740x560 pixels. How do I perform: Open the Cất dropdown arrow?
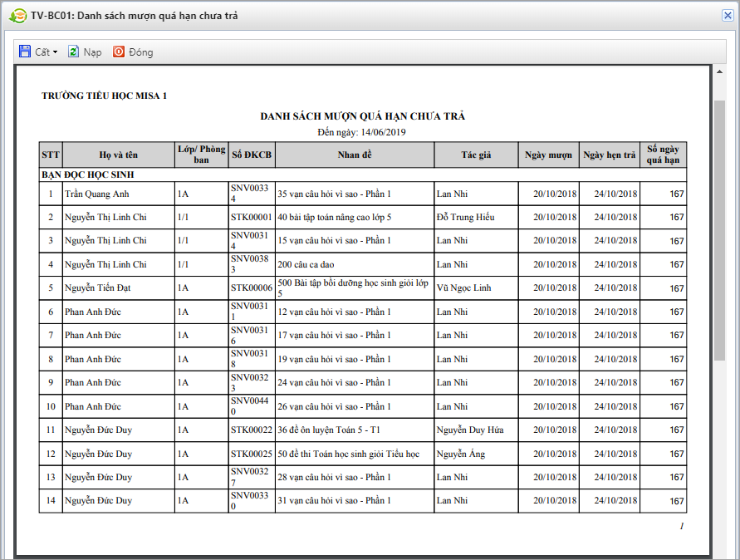pos(55,52)
